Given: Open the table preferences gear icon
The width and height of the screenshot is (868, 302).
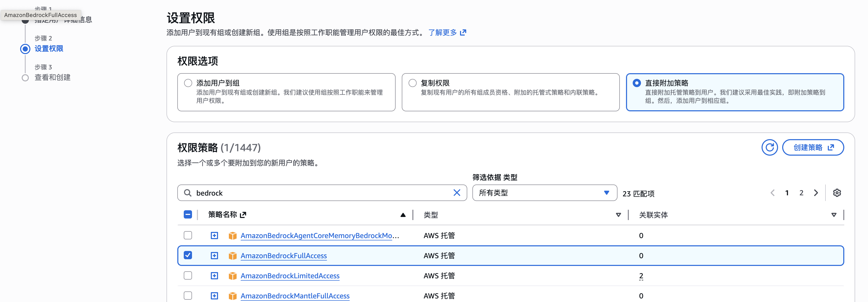Looking at the screenshot, I should [837, 193].
